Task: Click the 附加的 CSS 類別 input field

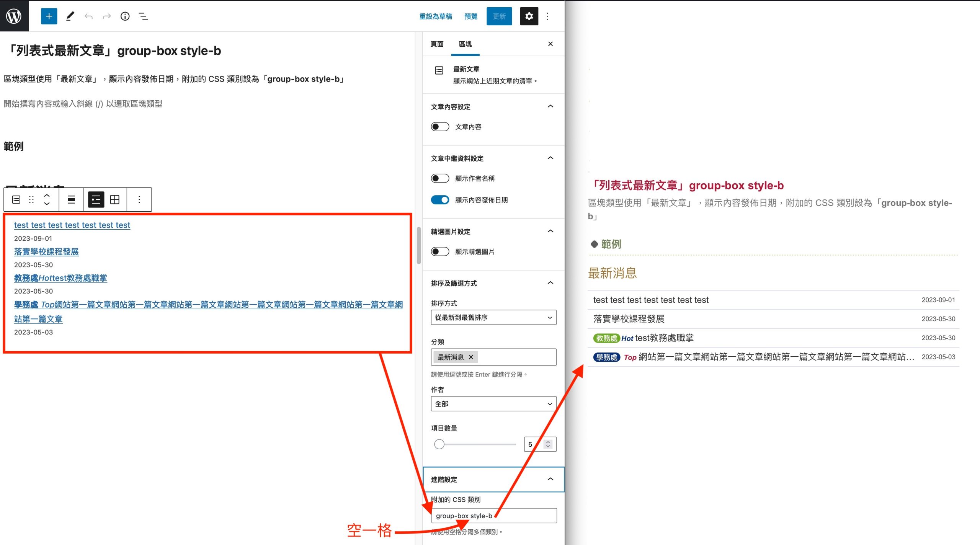Action: [494, 516]
